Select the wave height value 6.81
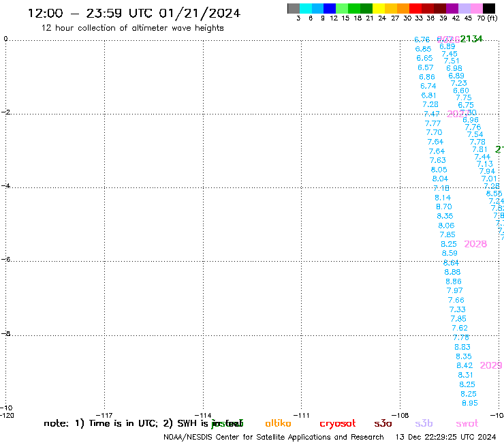 click(x=429, y=95)
